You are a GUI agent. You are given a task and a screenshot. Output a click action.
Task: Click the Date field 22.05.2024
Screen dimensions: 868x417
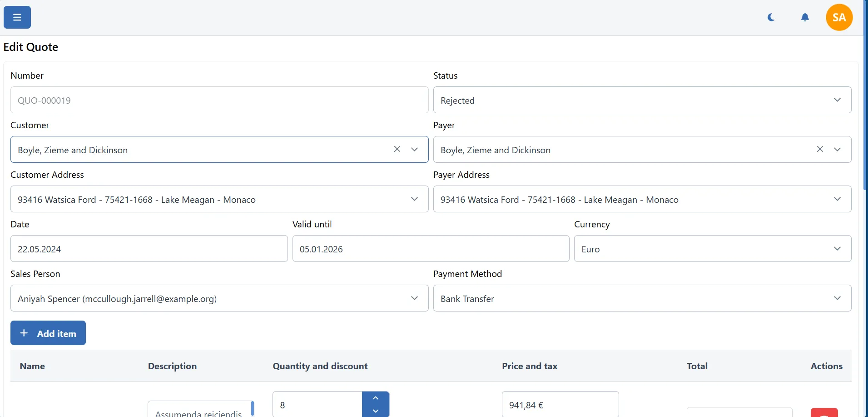coord(149,249)
